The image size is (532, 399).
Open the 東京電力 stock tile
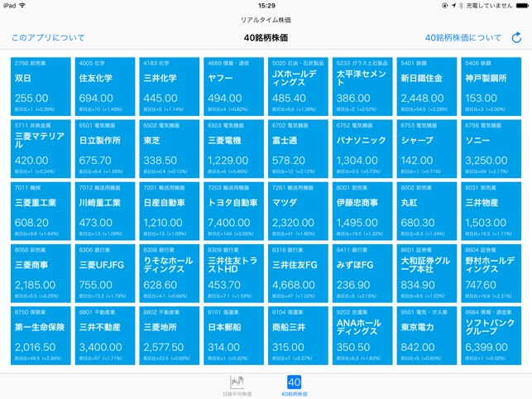(x=427, y=336)
